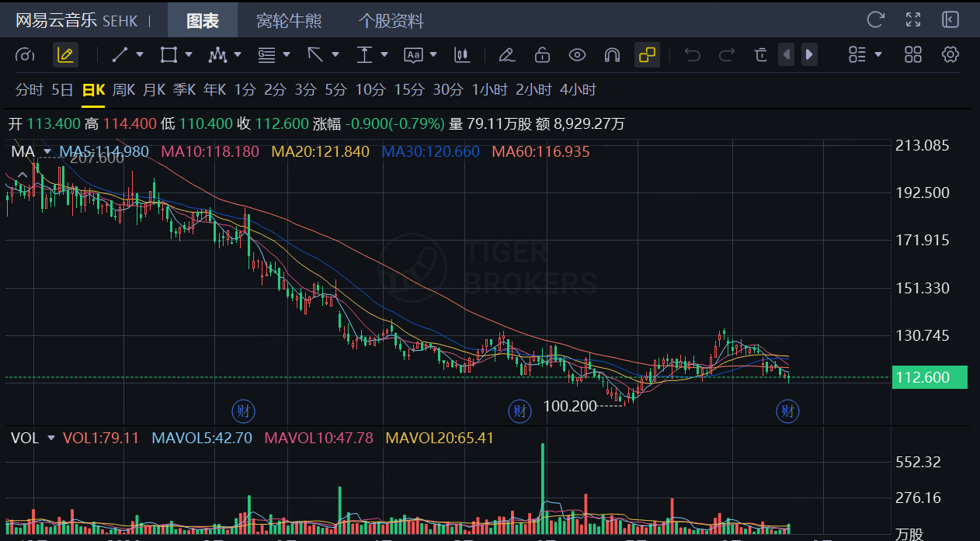
Task: Click the MA60:116.935 legend label
Action: [541, 151]
